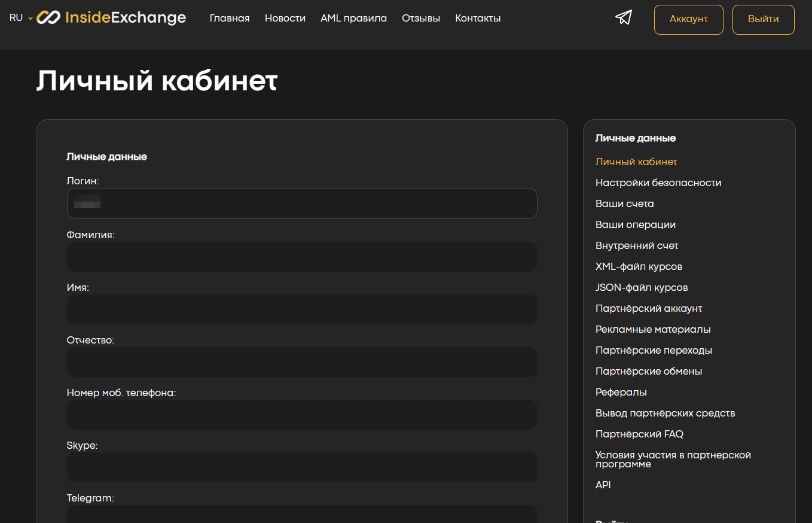Open Ваши счета in sidebar
Viewport: 812px width, 523px height.
(x=625, y=204)
